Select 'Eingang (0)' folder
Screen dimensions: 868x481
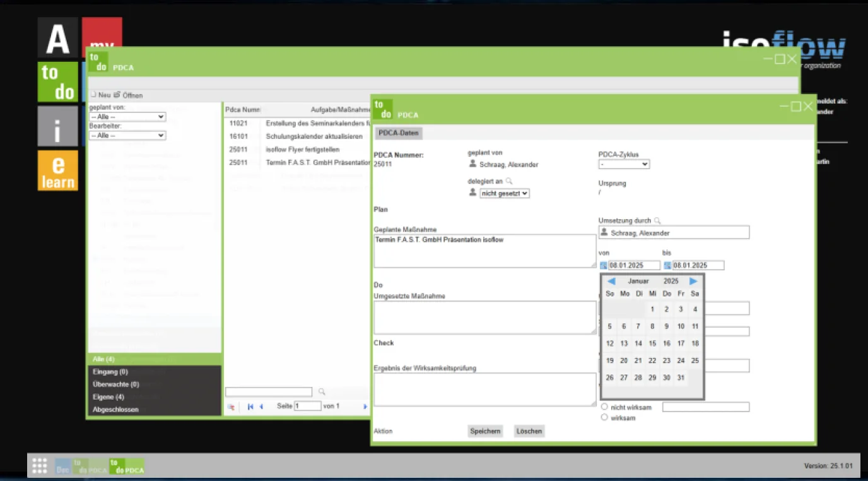pyautogui.click(x=154, y=372)
